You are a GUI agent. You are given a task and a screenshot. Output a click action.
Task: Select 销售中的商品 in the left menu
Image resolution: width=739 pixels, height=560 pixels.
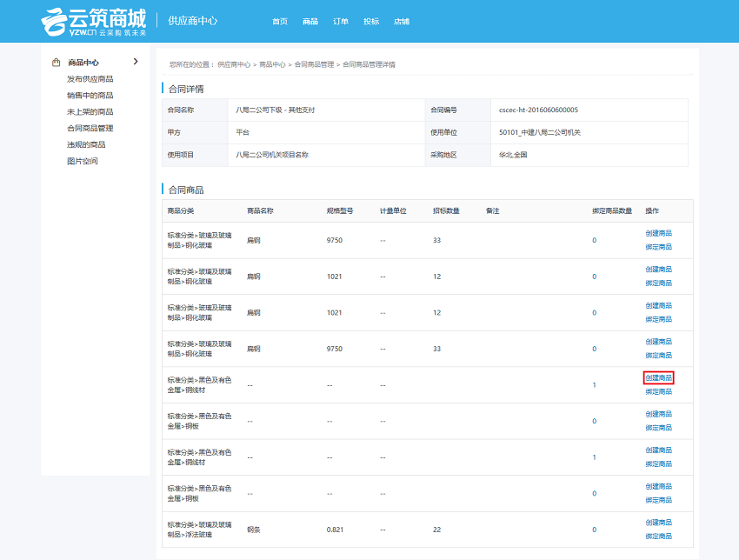point(90,96)
